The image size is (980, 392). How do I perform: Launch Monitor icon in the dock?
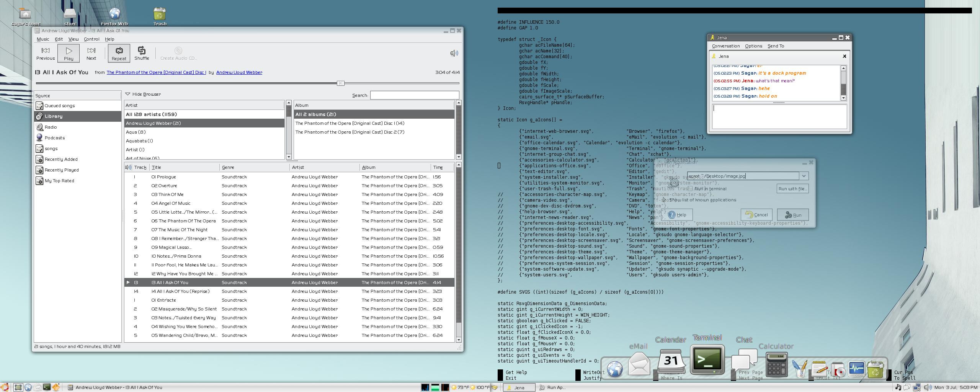856,369
